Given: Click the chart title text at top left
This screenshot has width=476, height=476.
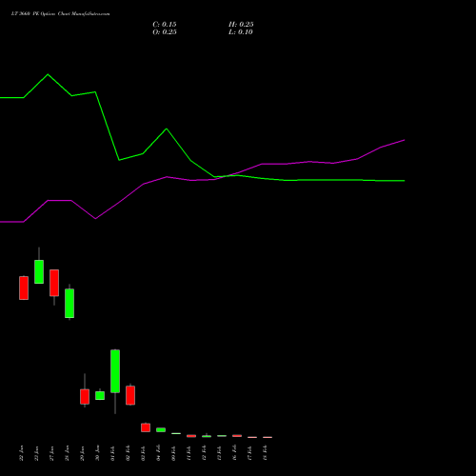Looking at the screenshot, I should pos(60,14).
